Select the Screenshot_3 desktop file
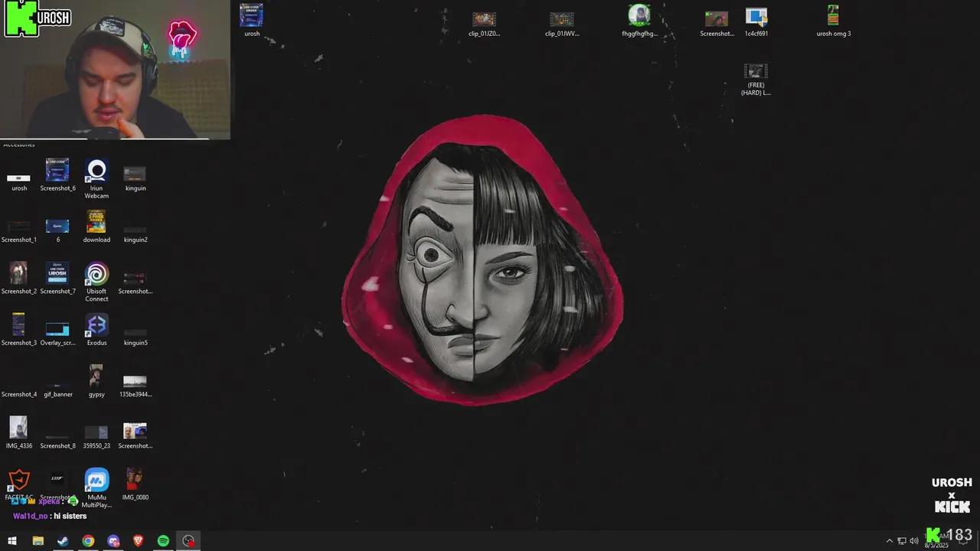Image resolution: width=980 pixels, height=551 pixels. (x=18, y=330)
